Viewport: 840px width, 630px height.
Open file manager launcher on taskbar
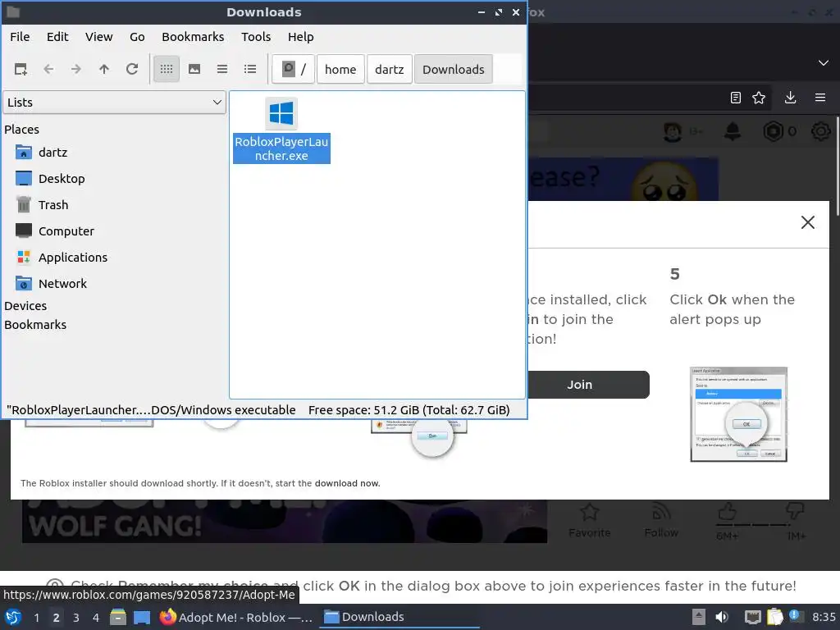(x=118, y=617)
